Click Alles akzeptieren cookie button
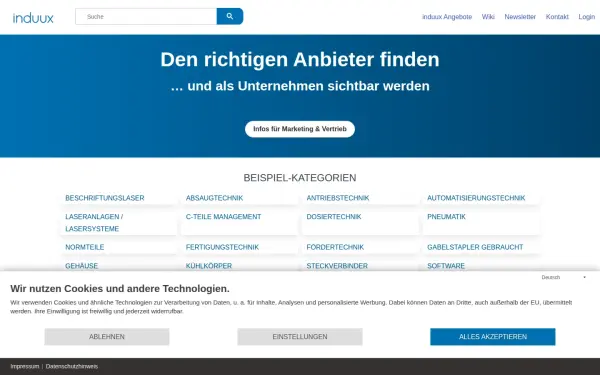 (493, 337)
